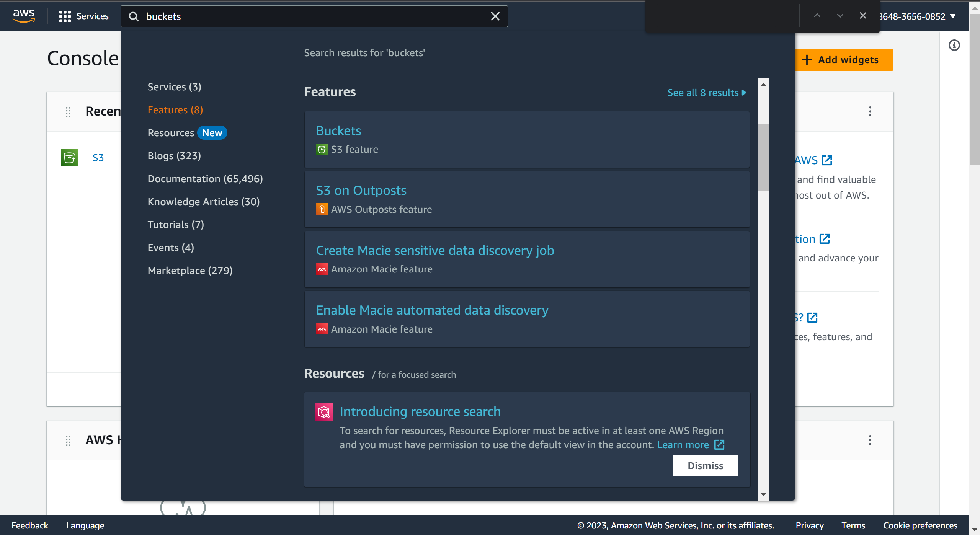Screen dimensions: 980x535
Task: Click the S3 icon under Recently visited
Action: pyautogui.click(x=69, y=157)
